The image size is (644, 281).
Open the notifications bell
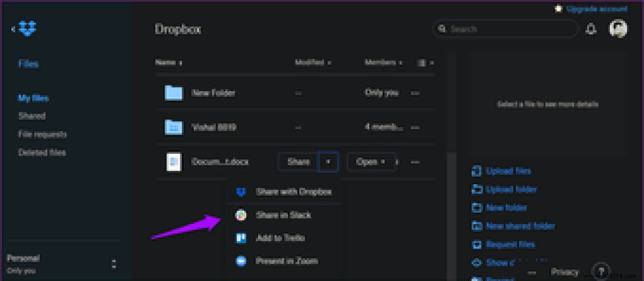(x=590, y=29)
